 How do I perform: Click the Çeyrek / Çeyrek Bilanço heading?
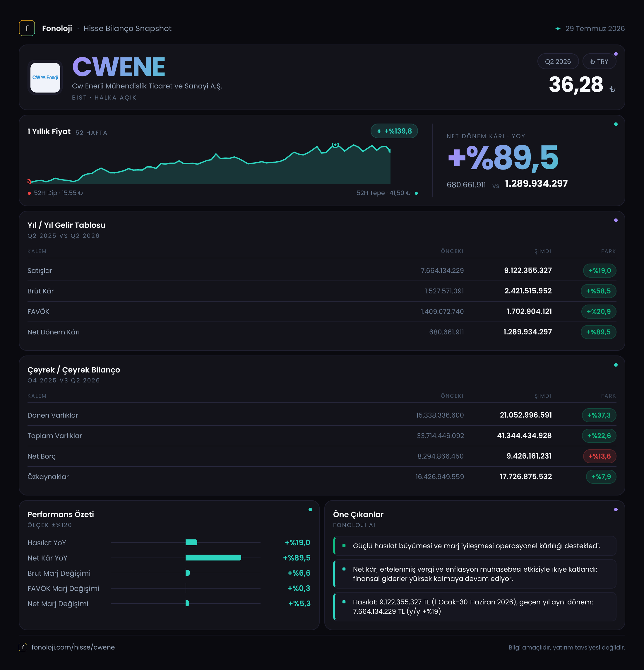click(x=74, y=370)
